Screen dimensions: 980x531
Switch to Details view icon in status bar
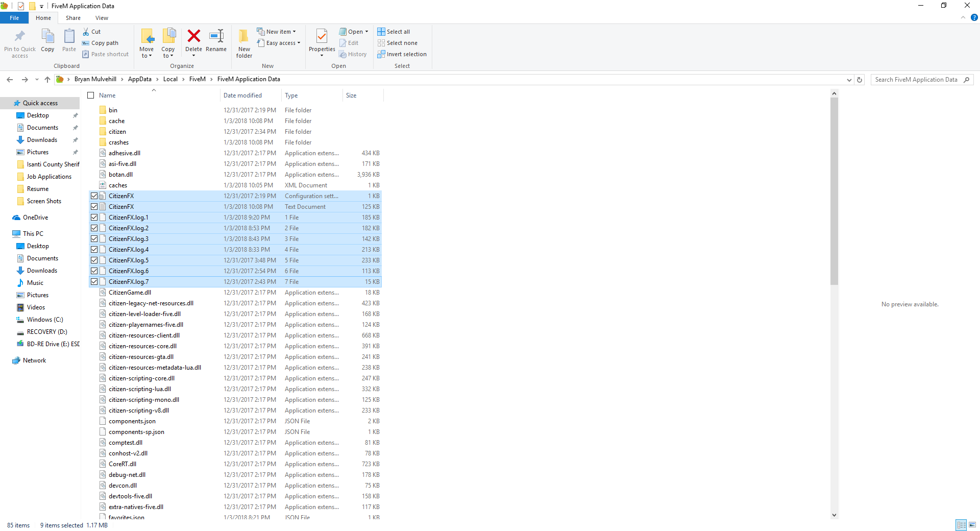click(961, 525)
